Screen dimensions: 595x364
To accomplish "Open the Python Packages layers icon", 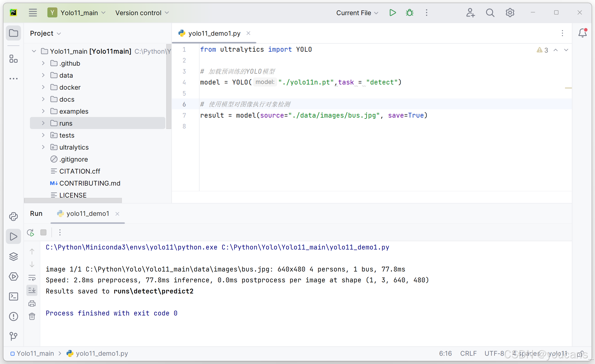I will 13,257.
